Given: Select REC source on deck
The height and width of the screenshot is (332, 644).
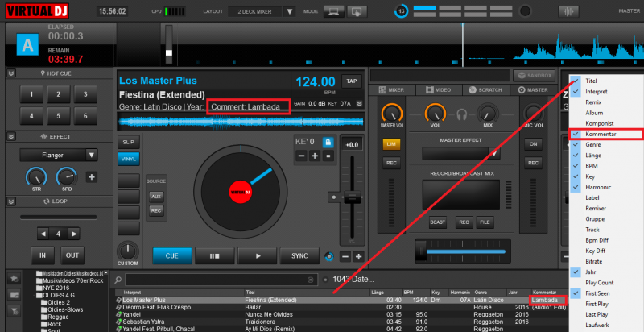Looking at the screenshot, I should click(156, 210).
